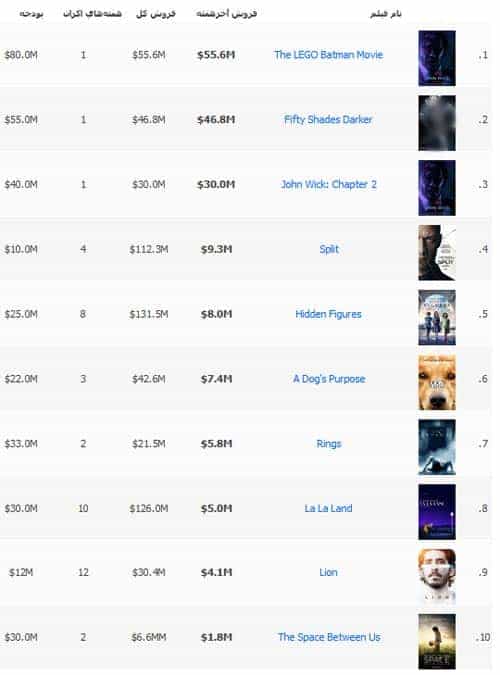Click the Lion movie title

(329, 572)
